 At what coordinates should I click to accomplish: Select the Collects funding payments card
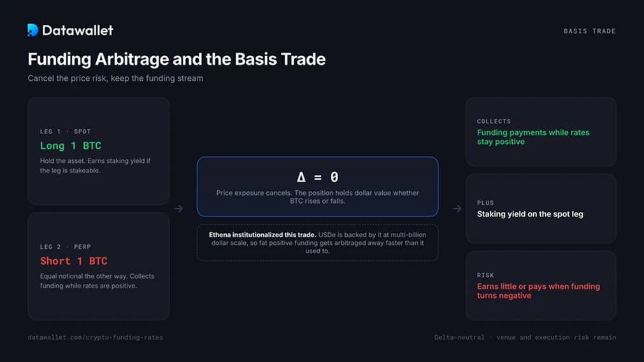pos(541,131)
